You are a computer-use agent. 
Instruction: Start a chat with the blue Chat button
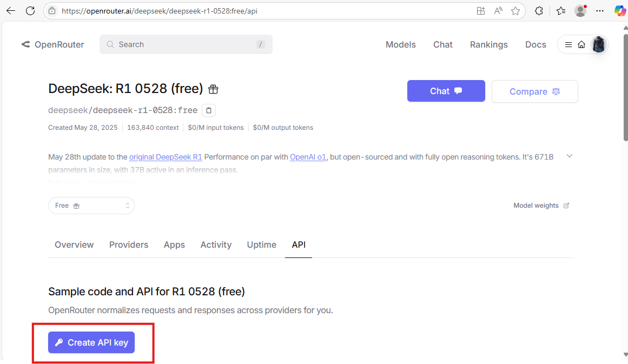point(446,91)
